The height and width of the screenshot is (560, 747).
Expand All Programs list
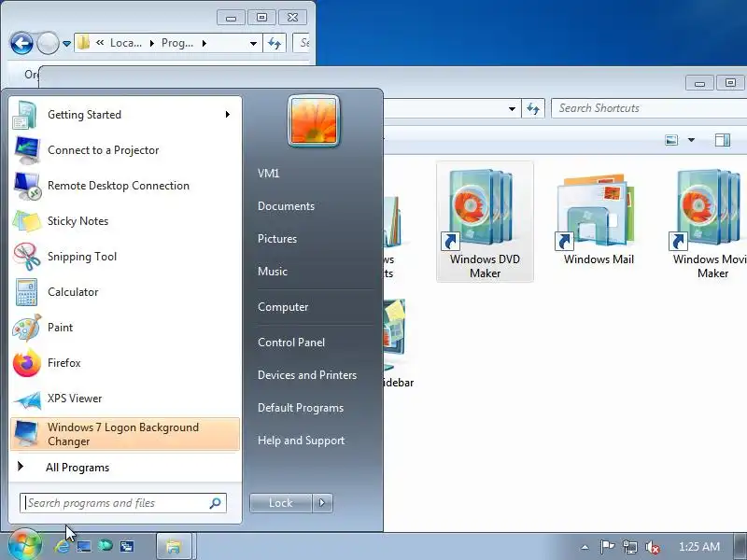pyautogui.click(x=125, y=468)
